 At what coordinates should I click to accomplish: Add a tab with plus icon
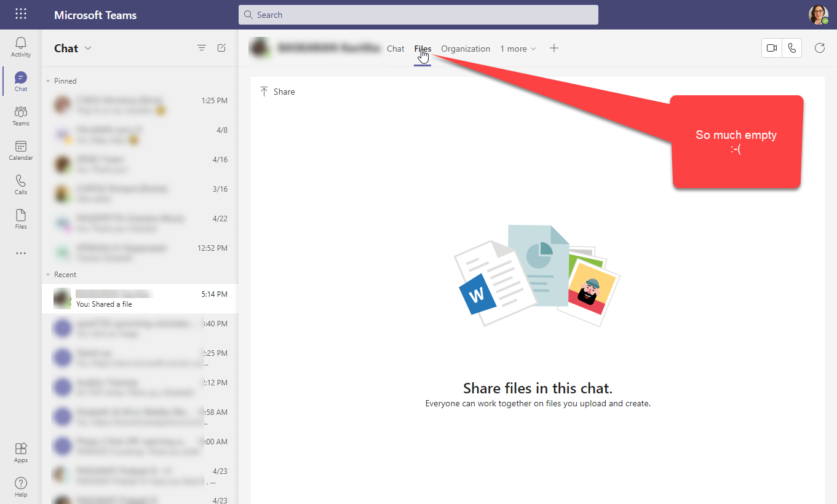pos(554,48)
